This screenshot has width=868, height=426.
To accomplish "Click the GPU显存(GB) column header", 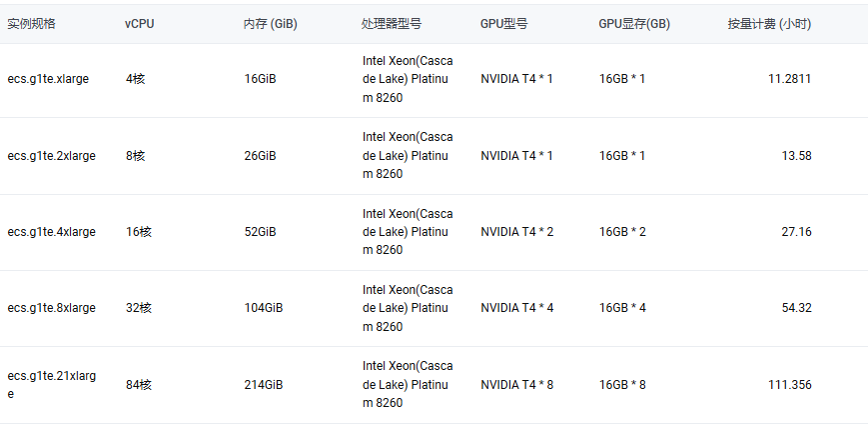I will tap(634, 24).
